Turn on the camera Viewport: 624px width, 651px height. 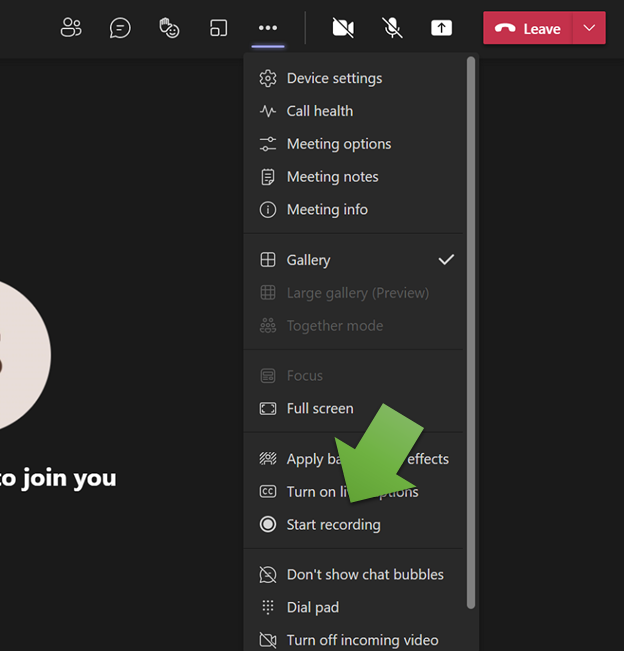click(343, 28)
